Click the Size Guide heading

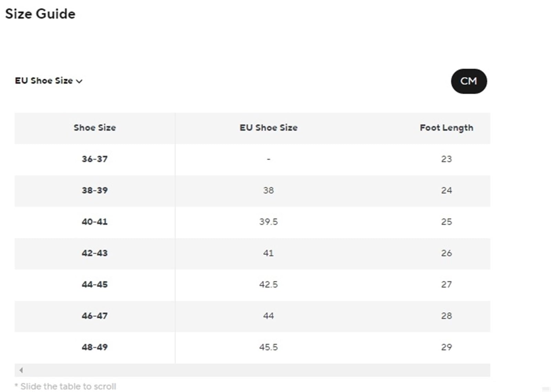pos(40,14)
